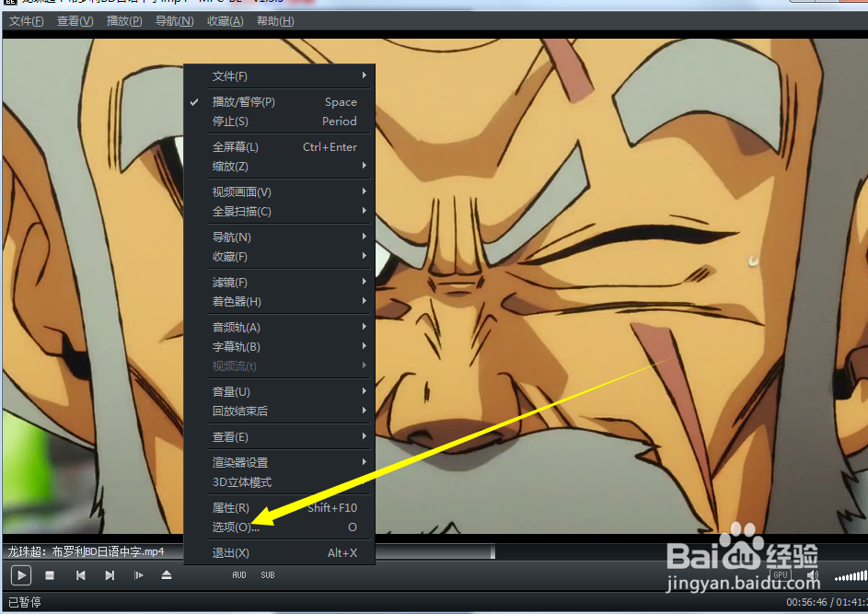
Task: Click the file name 龙珠超：布罗利BD日语中字.mp4
Action: click(x=86, y=551)
